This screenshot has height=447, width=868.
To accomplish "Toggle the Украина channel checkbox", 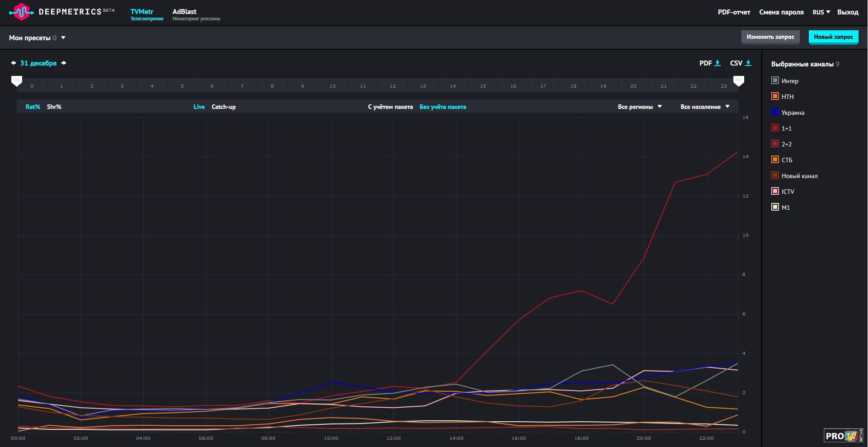I will coord(775,112).
